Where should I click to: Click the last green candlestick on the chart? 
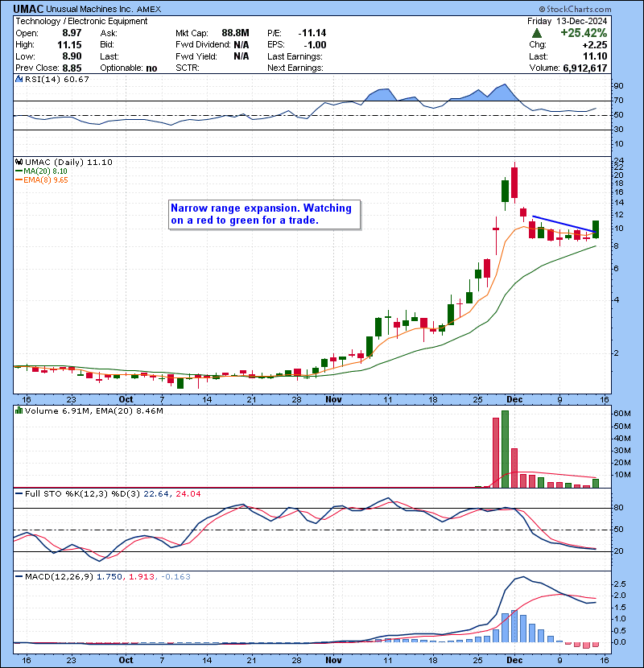tap(596, 229)
